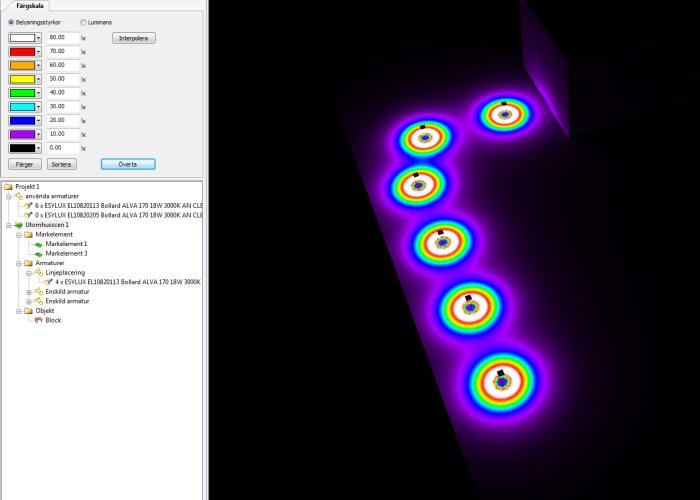This screenshot has height=500, width=700.
Task: Click the red color swatch at 70.00 lx
Action: (x=22, y=52)
